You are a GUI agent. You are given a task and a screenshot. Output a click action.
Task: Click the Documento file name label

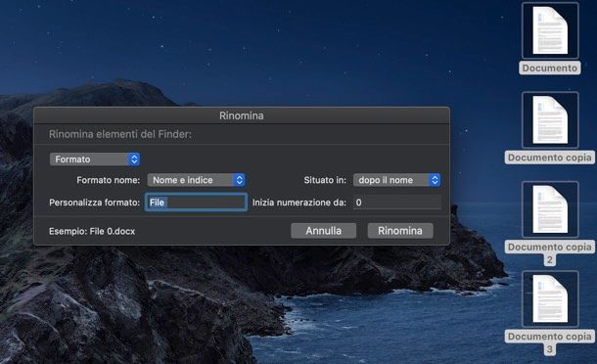point(550,68)
